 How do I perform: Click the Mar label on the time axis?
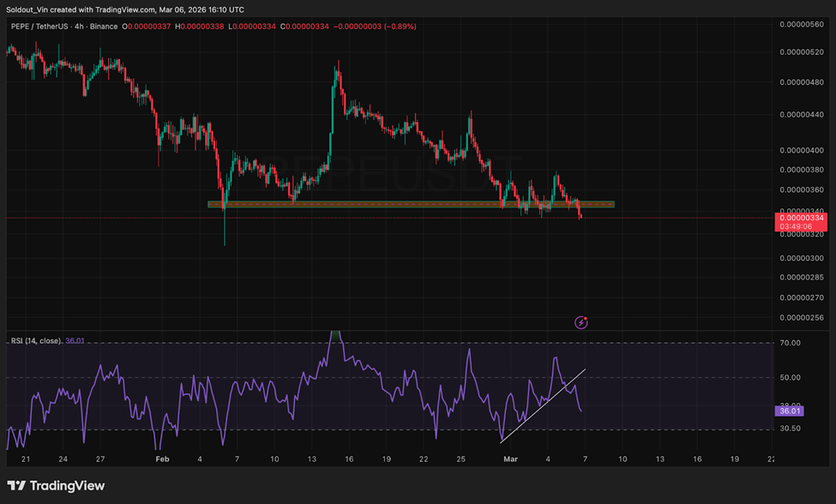(x=511, y=459)
